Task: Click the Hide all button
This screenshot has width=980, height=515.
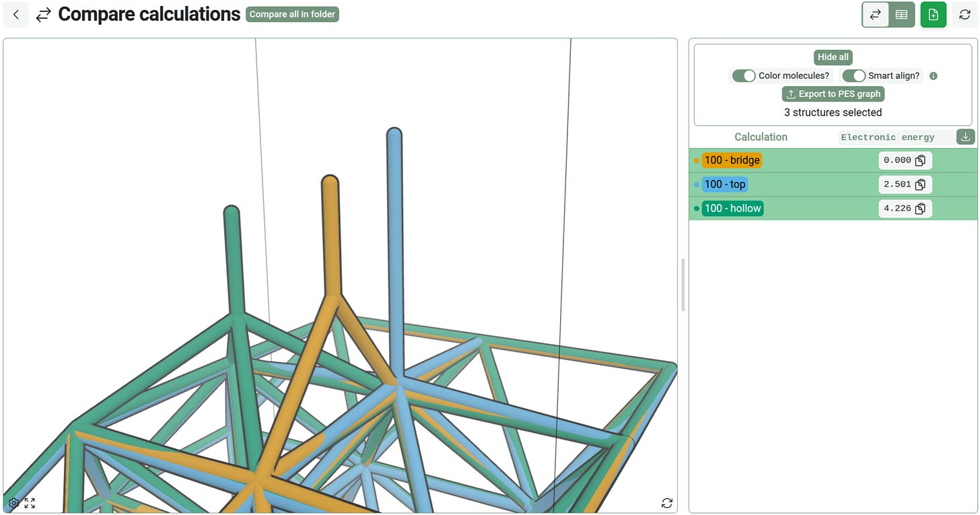Action: click(833, 57)
